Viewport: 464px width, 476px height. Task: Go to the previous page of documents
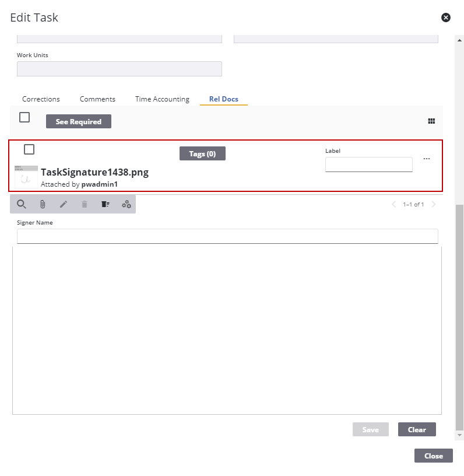(x=393, y=204)
